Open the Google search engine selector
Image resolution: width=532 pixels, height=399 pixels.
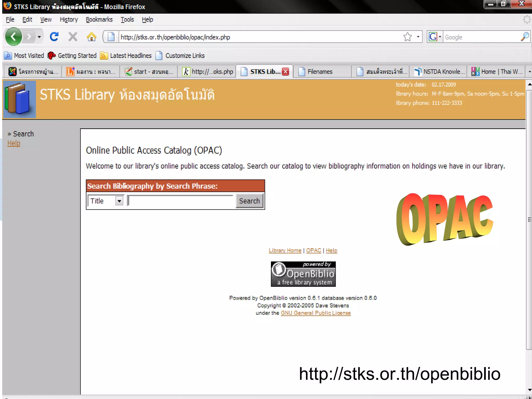coord(435,37)
